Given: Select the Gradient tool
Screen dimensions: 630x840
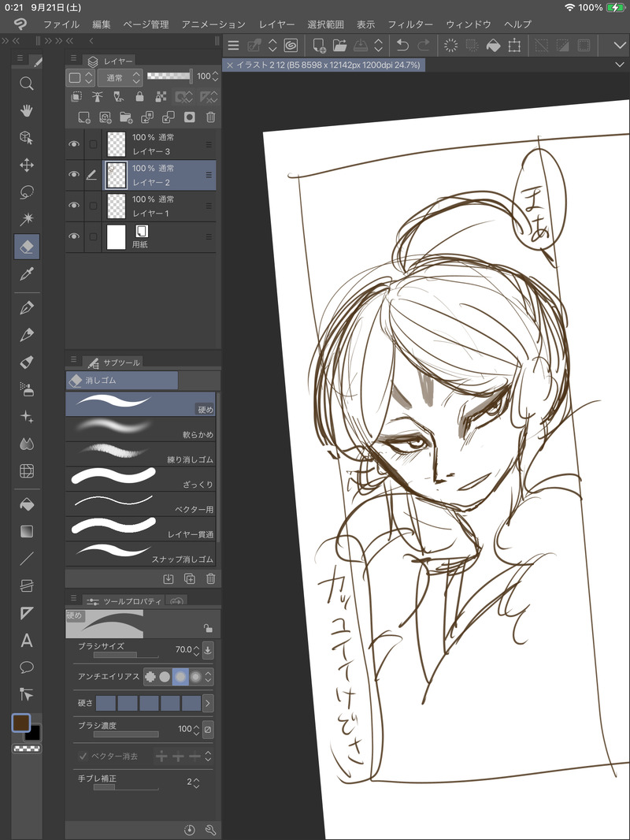Looking at the screenshot, I should [x=26, y=531].
